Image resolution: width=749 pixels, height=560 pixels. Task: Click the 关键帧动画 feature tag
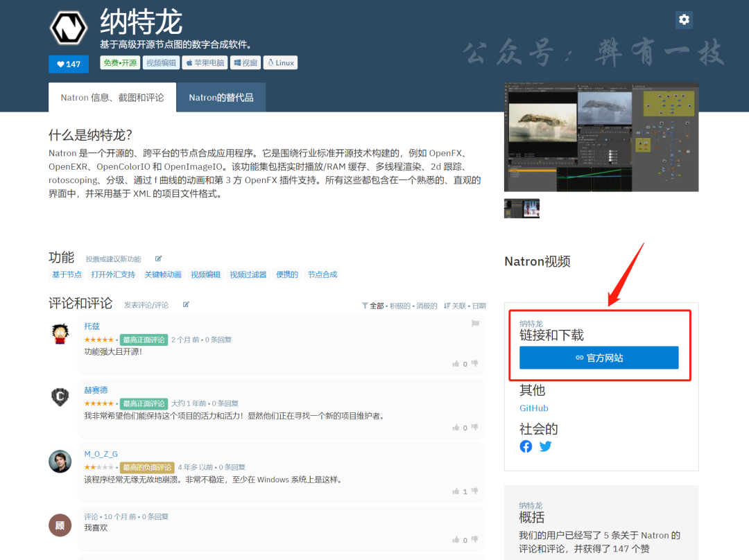(x=163, y=274)
